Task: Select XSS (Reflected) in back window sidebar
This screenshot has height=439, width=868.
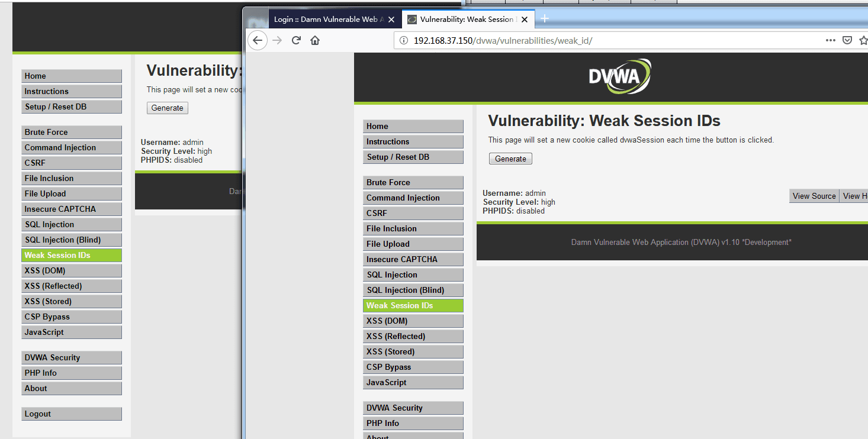Action: (x=72, y=286)
